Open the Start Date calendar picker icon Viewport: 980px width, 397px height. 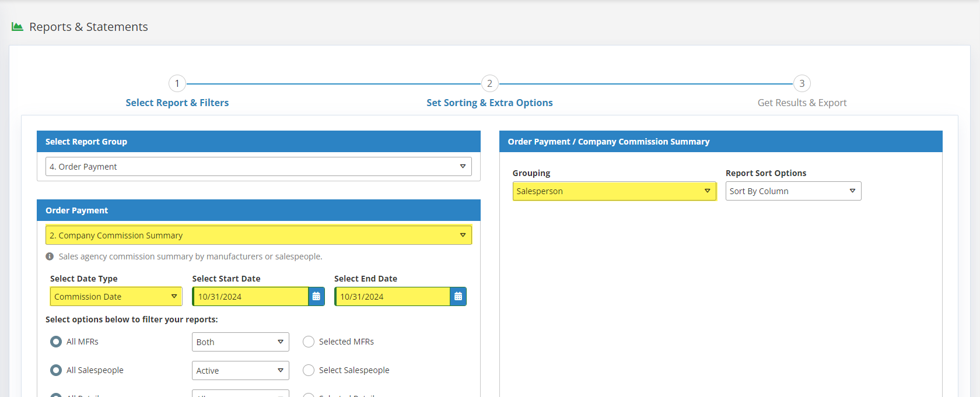(316, 296)
